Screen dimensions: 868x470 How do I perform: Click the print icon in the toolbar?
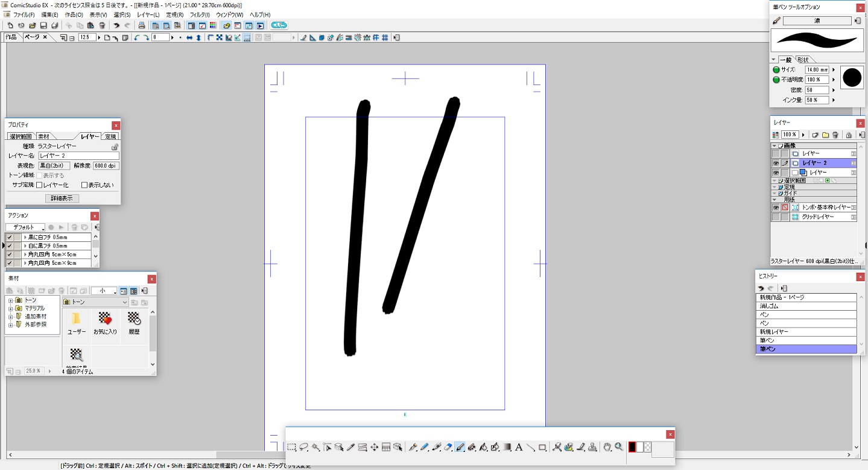pos(141,26)
